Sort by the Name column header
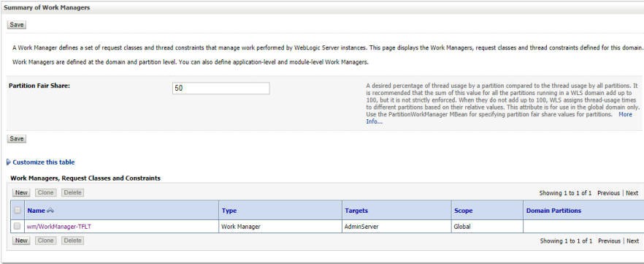644x264 pixels. tap(37, 211)
